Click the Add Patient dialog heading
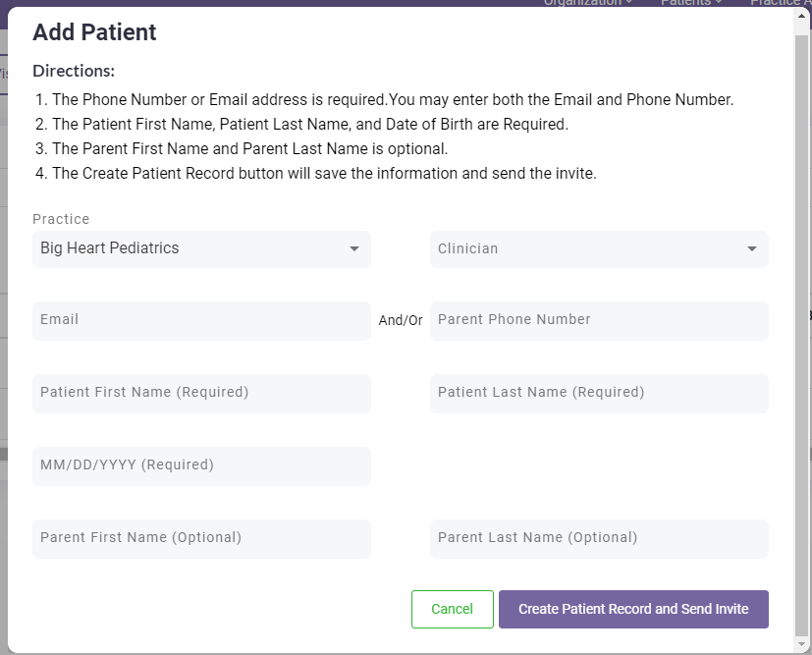812x655 pixels. [94, 32]
